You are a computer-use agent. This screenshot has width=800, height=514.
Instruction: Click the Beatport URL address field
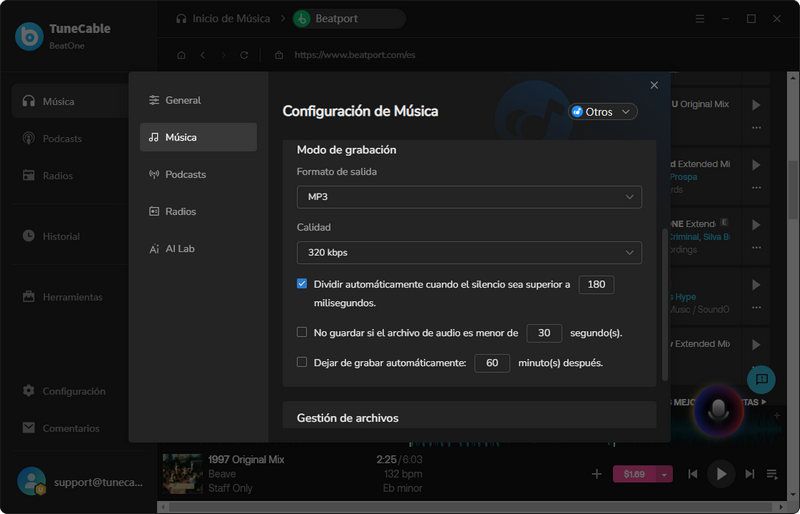tap(355, 55)
